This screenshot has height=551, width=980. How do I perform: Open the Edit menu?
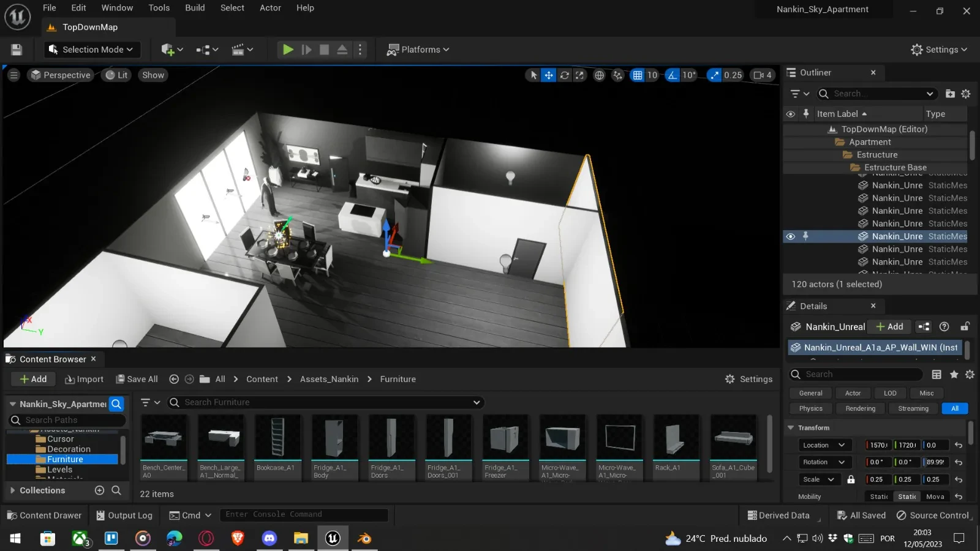coord(78,8)
